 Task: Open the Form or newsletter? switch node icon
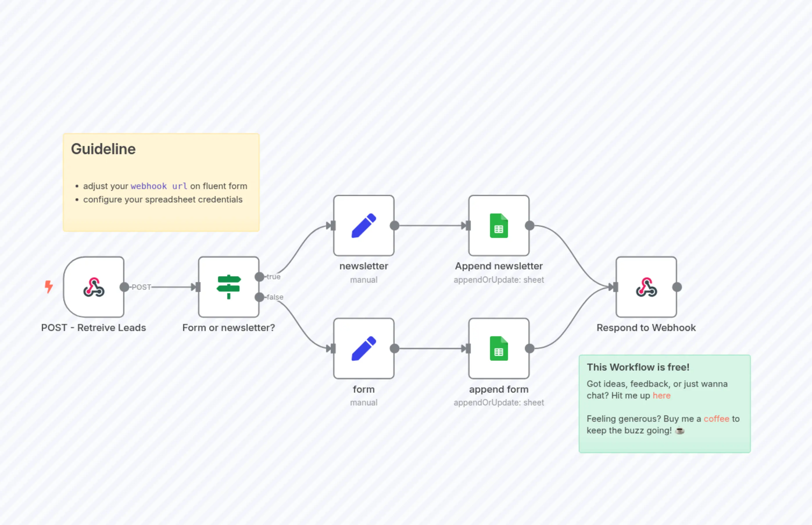tap(228, 287)
